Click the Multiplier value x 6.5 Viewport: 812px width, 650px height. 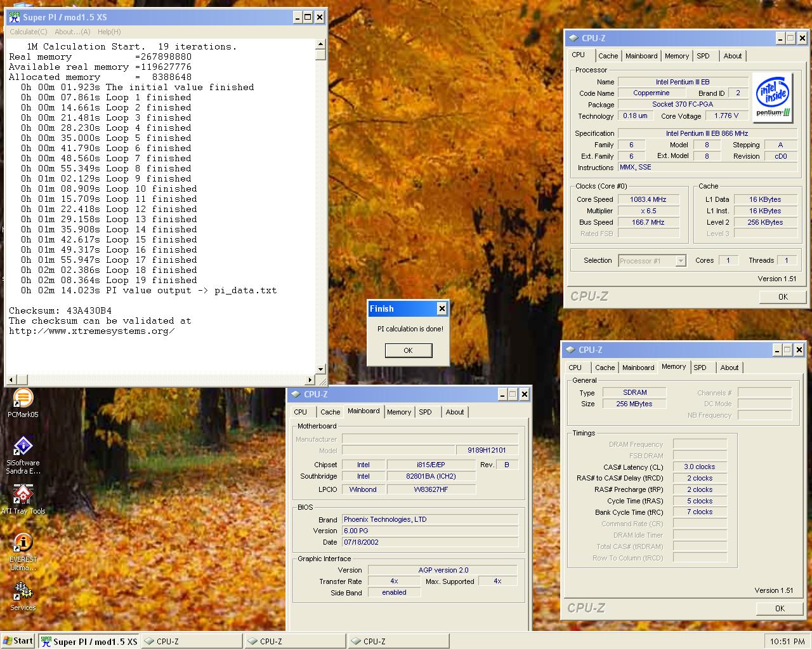point(648,211)
